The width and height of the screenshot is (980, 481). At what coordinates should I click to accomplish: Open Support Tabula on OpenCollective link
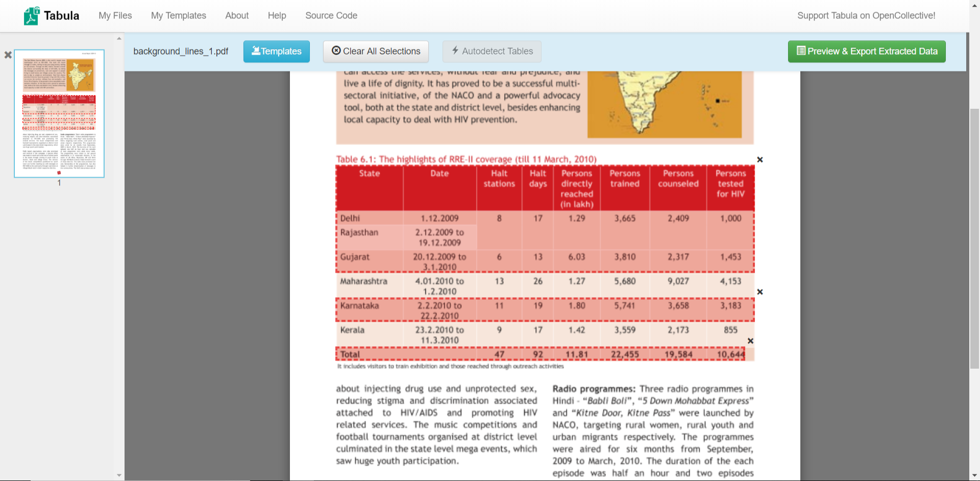point(866,16)
